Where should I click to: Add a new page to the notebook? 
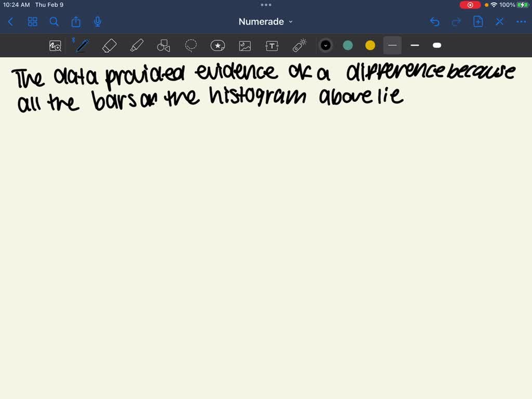click(x=477, y=22)
